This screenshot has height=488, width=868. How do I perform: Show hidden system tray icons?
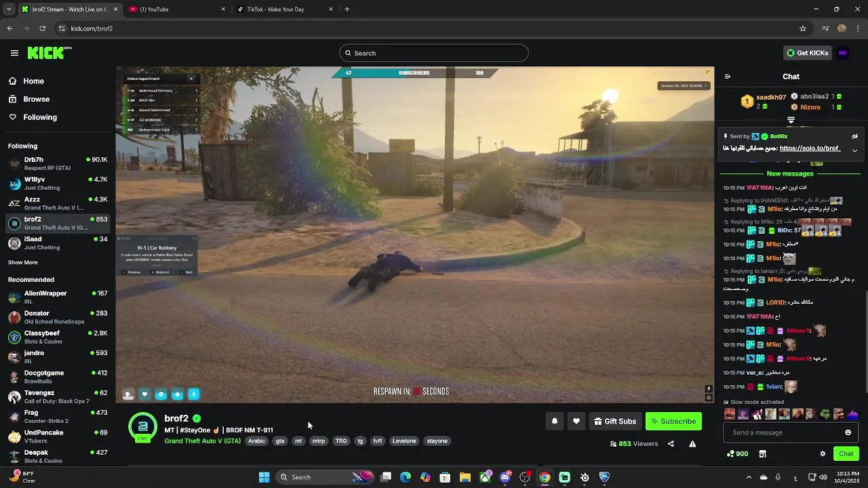(x=749, y=477)
